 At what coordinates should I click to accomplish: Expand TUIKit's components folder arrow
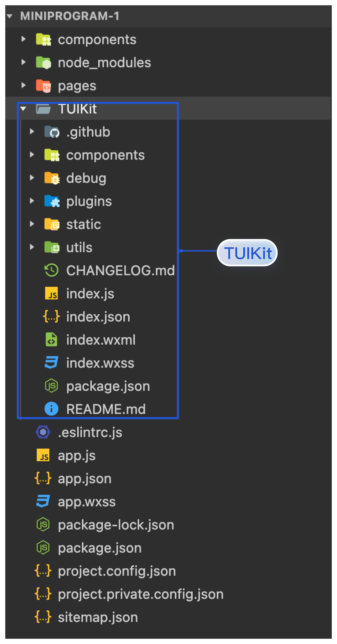(32, 155)
